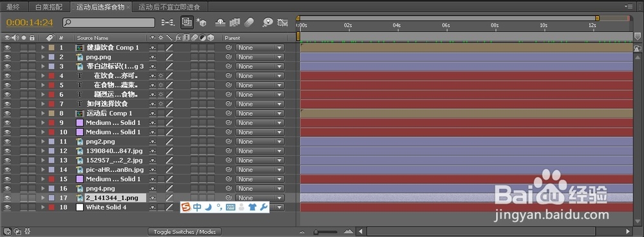Open the Parent dropdown for png.png layer

pyautogui.click(x=260, y=57)
